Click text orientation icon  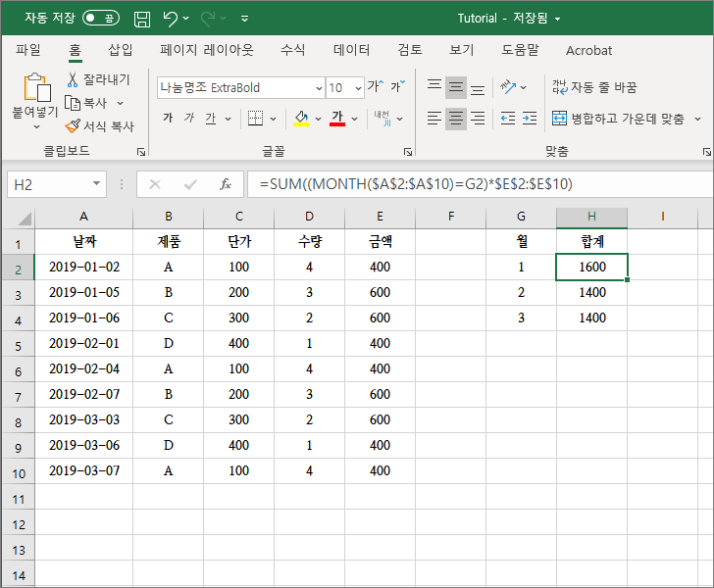coord(508,86)
